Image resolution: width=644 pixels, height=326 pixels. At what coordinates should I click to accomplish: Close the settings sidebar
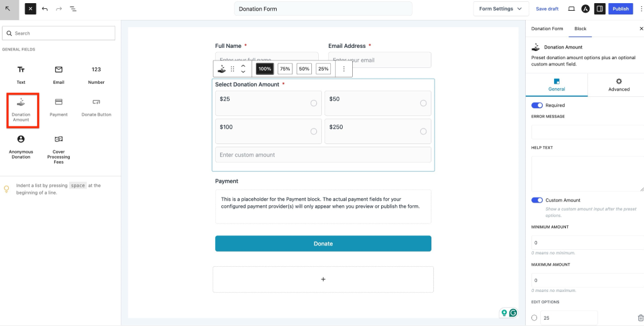pos(641,29)
